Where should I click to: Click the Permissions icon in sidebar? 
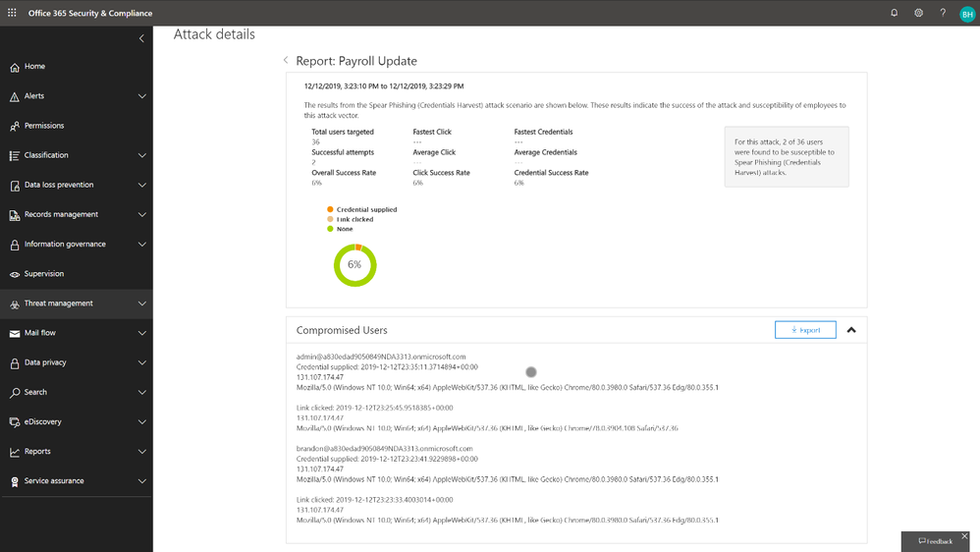[x=15, y=127]
